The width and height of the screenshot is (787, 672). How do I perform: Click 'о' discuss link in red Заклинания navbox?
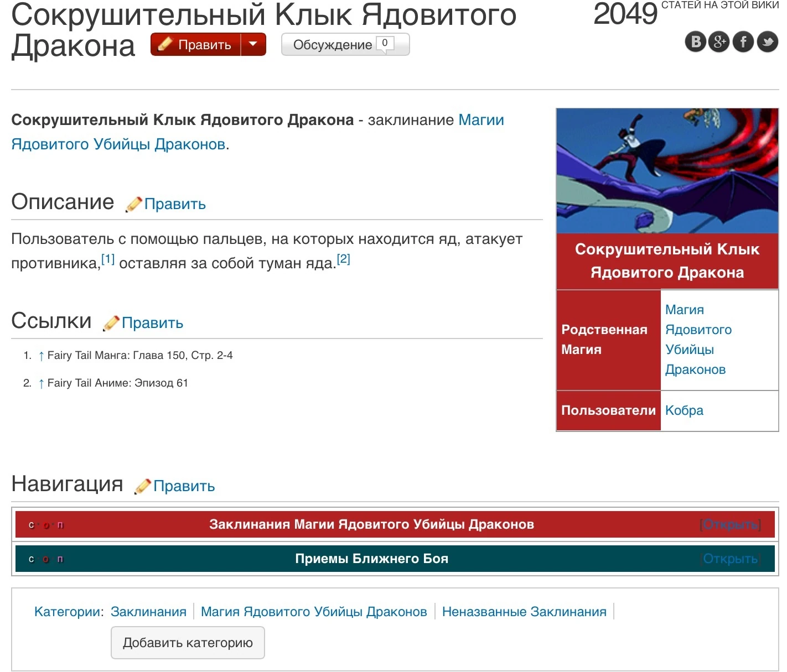click(x=46, y=525)
